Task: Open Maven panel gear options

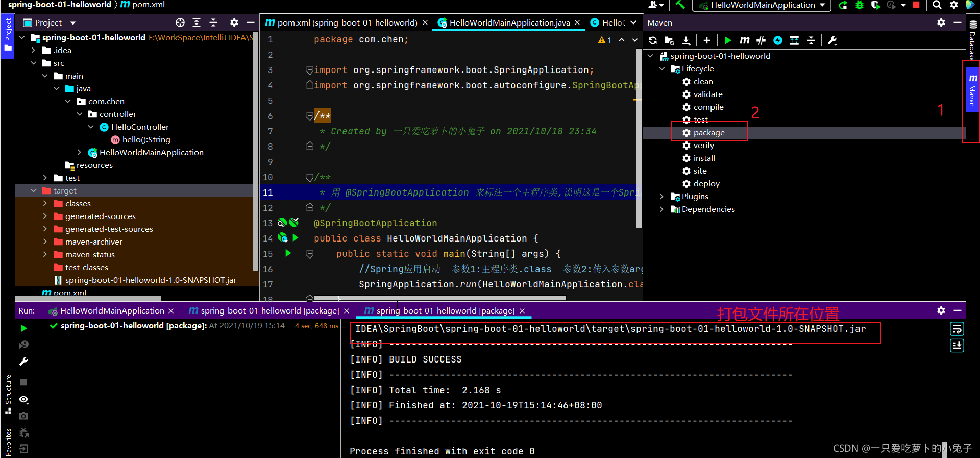Action: [941, 22]
